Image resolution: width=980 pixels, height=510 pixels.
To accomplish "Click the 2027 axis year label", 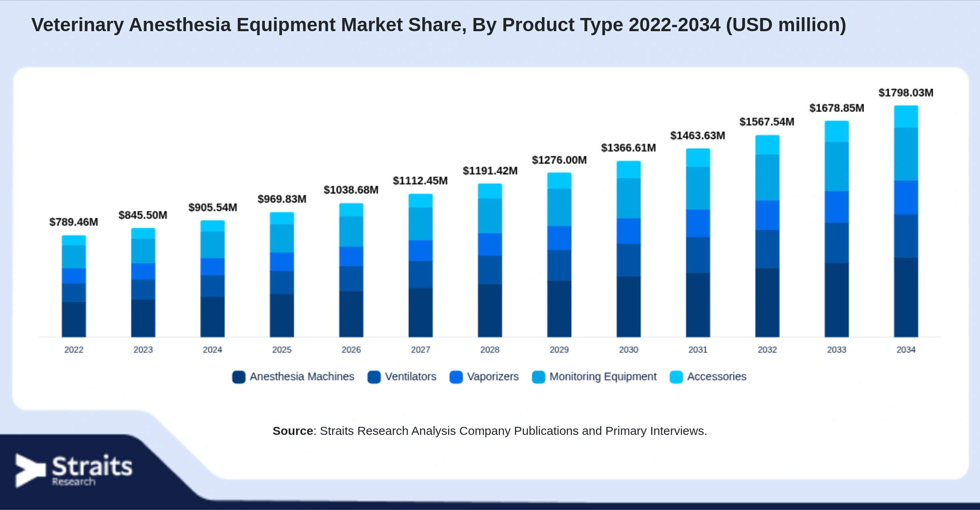I will click(x=420, y=350).
